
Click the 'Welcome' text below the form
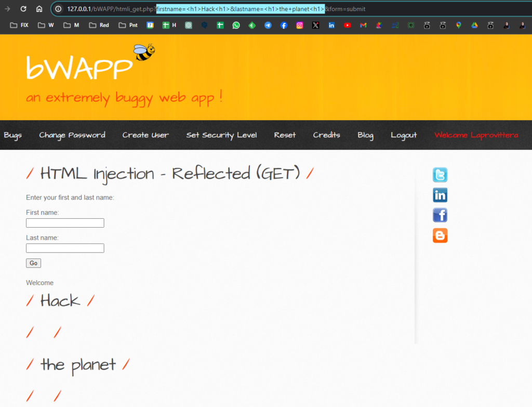coord(39,283)
